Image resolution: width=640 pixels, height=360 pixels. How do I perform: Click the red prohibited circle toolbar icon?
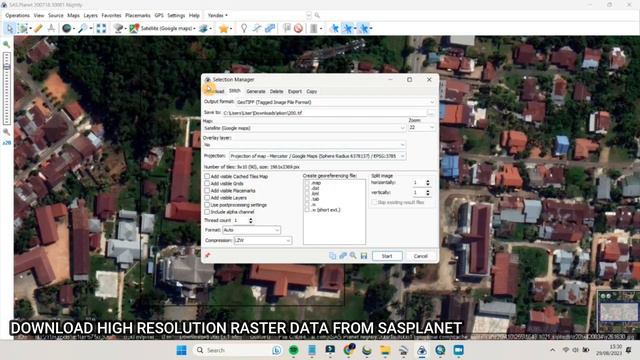coord(298,28)
